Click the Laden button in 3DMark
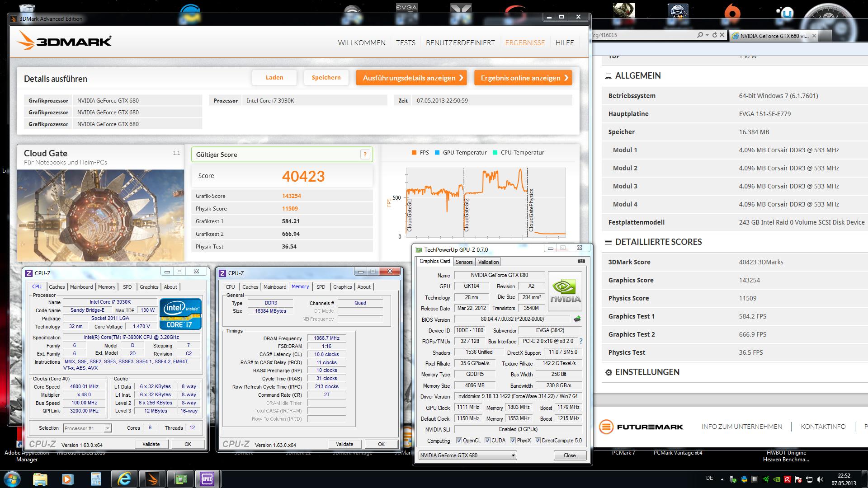 coord(274,78)
